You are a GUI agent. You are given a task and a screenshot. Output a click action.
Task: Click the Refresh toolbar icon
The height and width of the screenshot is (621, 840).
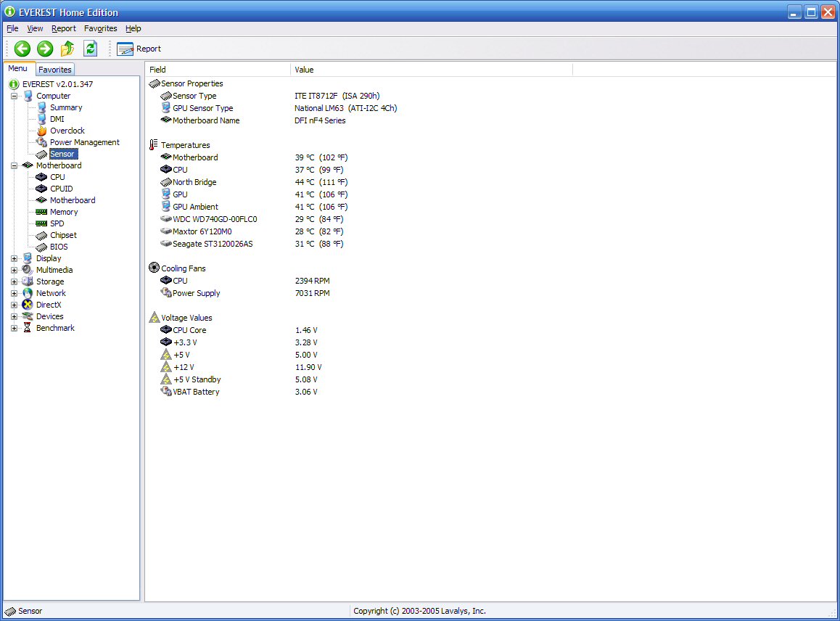click(x=91, y=49)
